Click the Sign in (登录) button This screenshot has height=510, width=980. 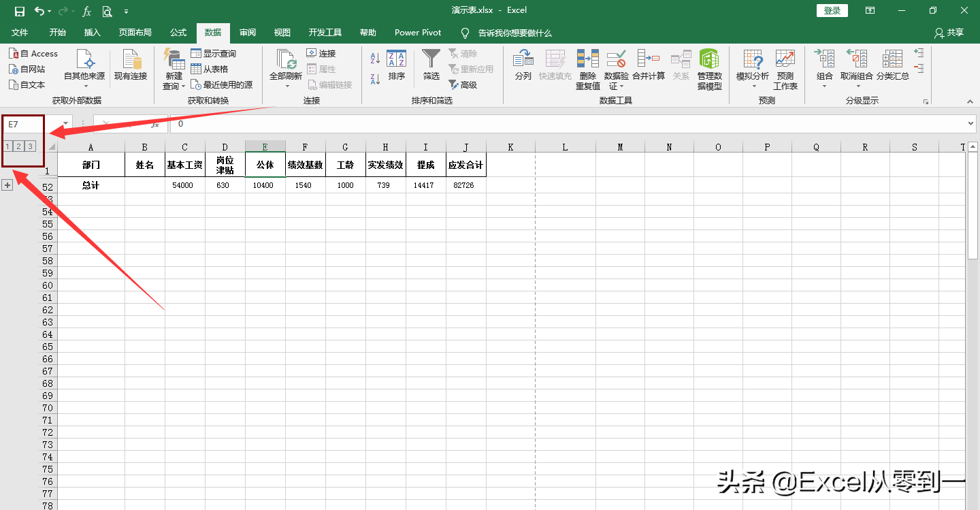click(832, 10)
